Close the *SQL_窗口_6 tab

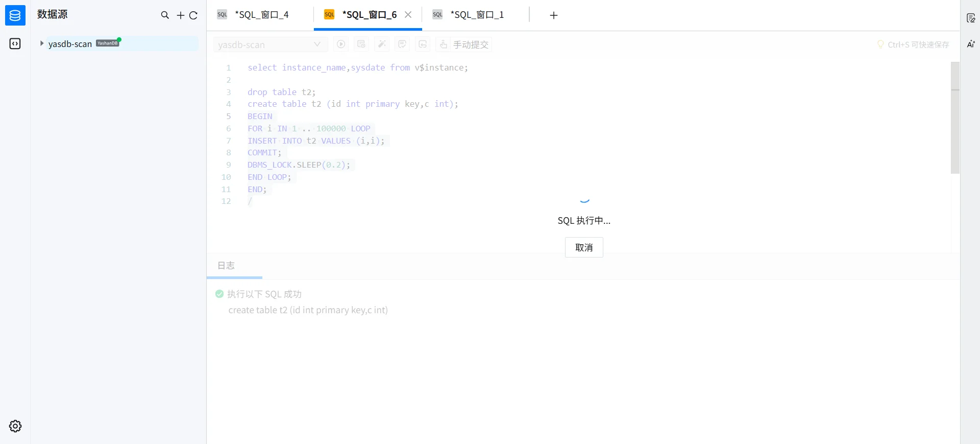pos(408,15)
